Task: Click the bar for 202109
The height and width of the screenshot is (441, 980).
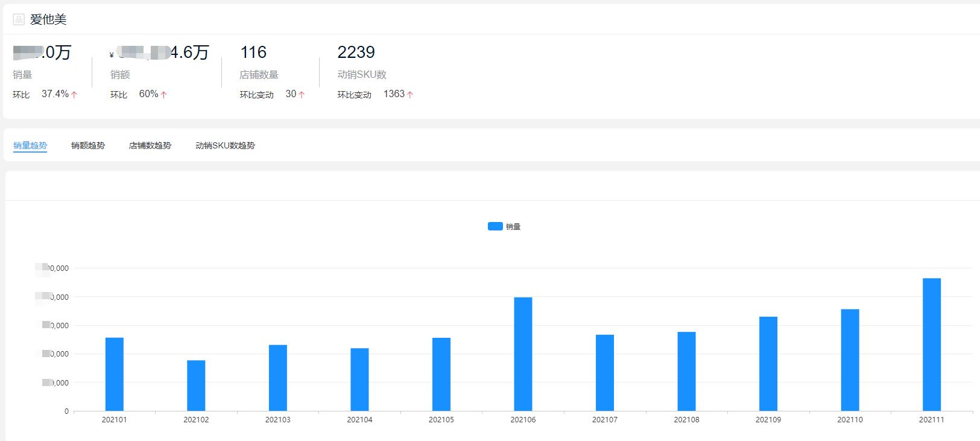Action: pyautogui.click(x=768, y=364)
